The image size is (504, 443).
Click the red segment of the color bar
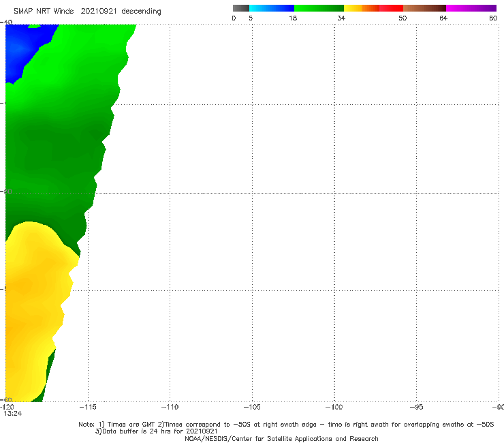pyautogui.click(x=391, y=8)
